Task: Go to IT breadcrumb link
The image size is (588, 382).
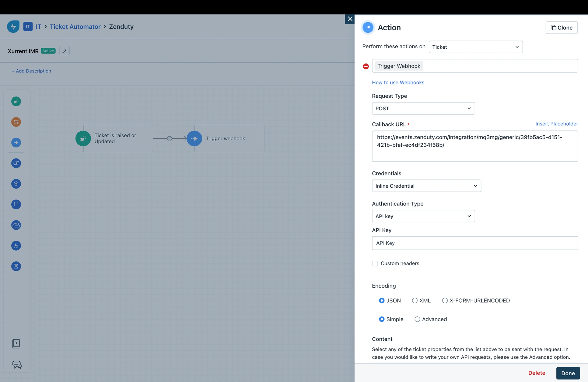Action: click(38, 27)
